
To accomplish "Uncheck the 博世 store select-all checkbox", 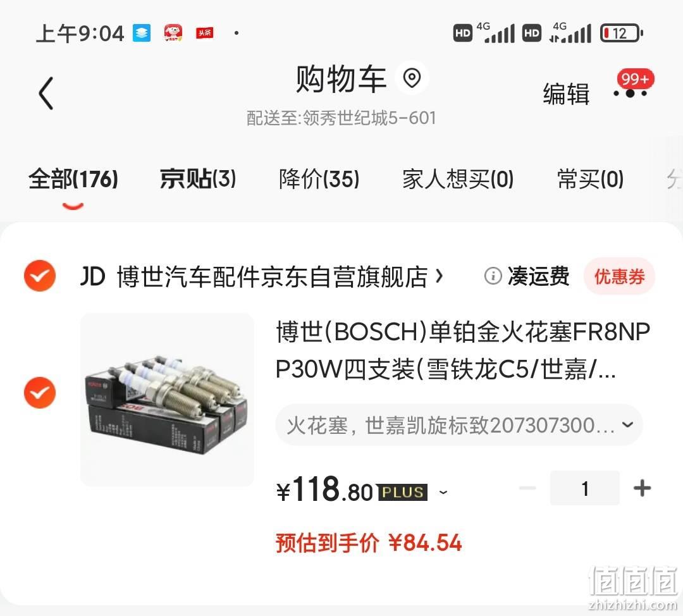I will [x=40, y=276].
